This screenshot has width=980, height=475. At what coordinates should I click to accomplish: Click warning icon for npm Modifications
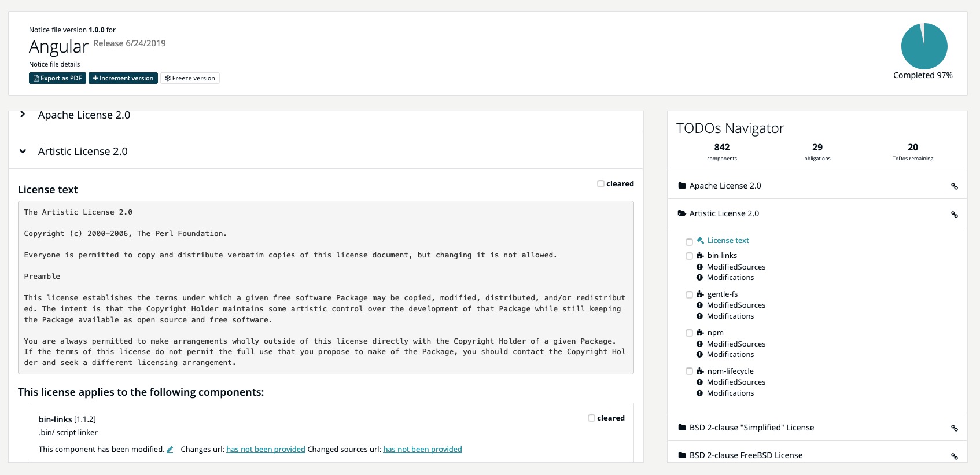[699, 355]
